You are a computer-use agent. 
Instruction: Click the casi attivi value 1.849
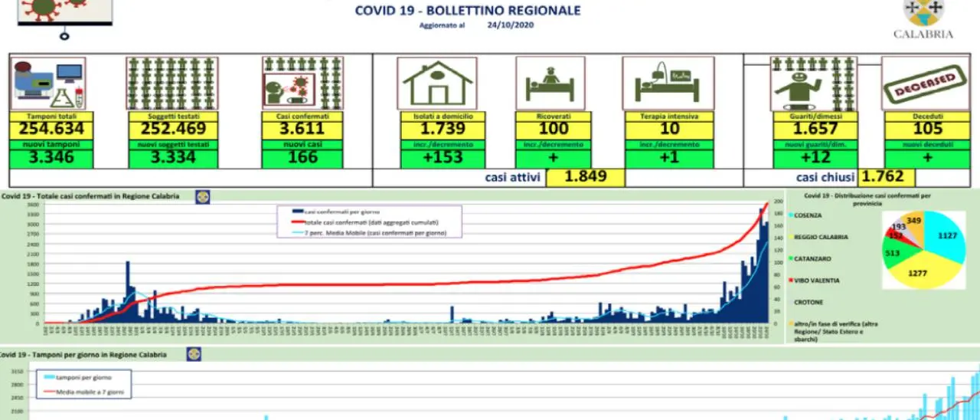pos(586,177)
